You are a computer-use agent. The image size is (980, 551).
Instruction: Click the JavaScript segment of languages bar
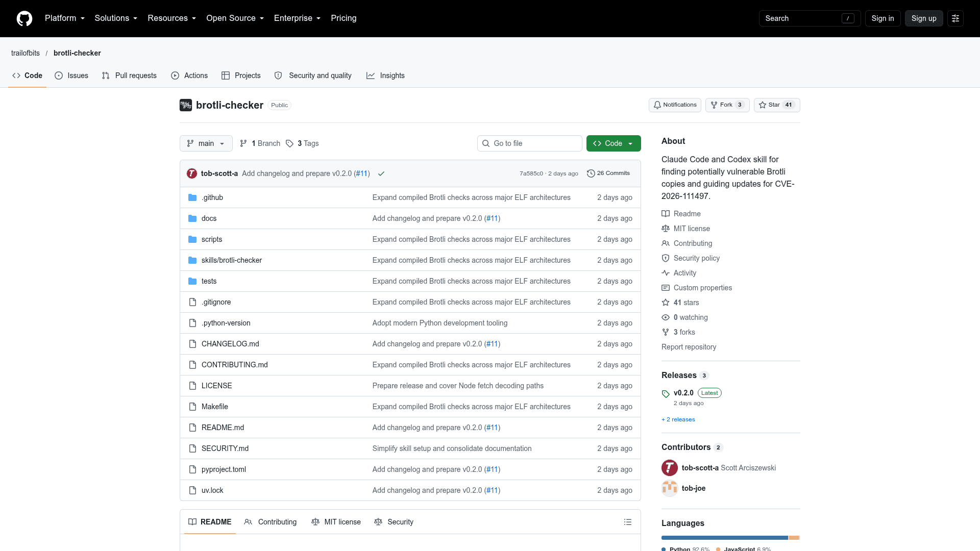[794, 538]
